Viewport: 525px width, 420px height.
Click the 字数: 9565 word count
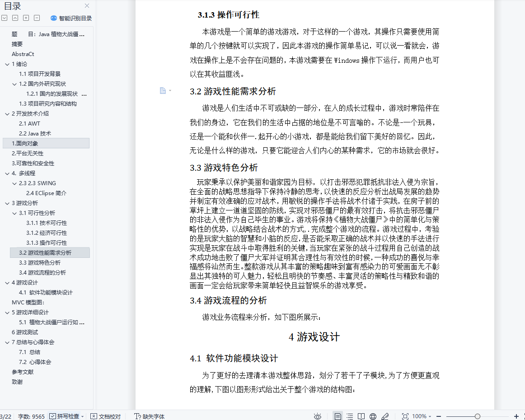tap(31, 416)
